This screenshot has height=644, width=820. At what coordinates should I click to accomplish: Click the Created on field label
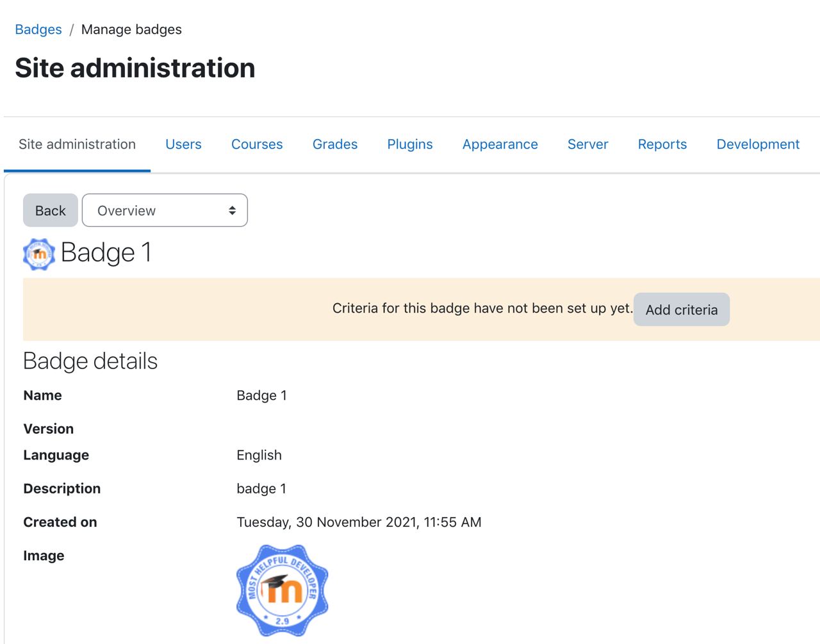tap(60, 522)
